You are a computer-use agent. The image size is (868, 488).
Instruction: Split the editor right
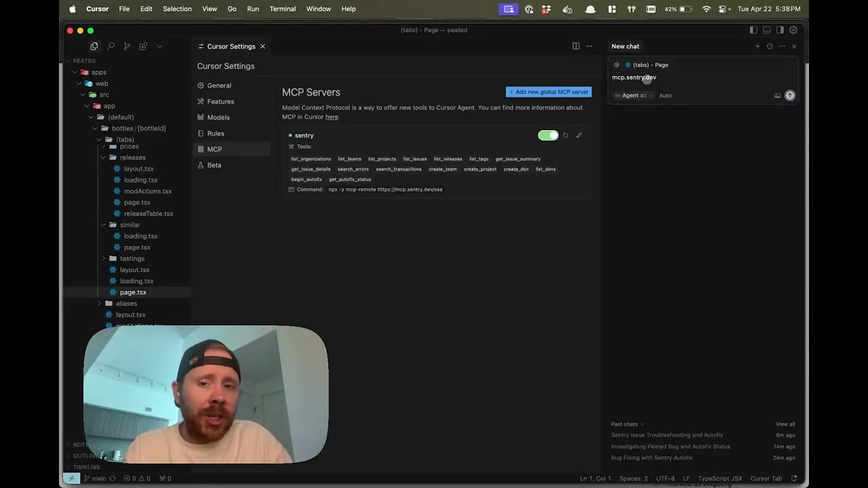576,46
